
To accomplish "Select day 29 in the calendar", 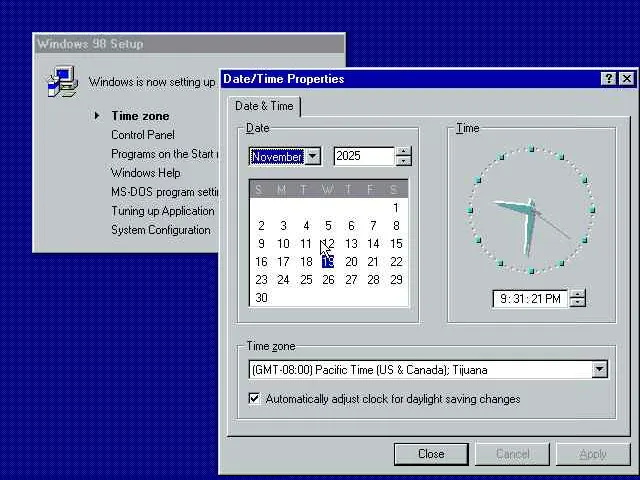I will pos(396,280).
